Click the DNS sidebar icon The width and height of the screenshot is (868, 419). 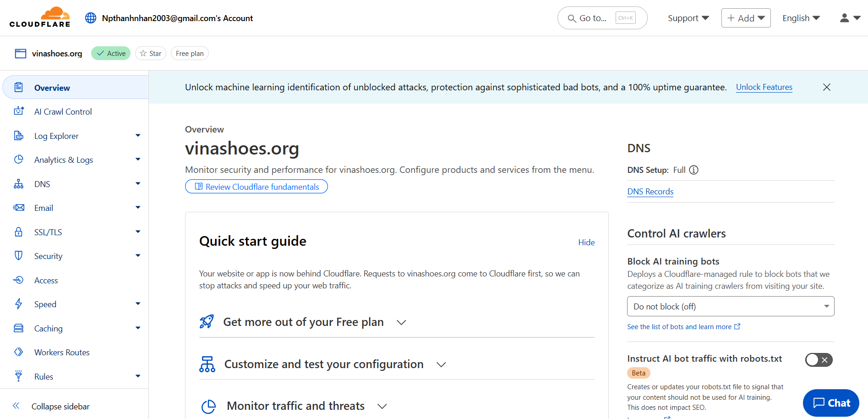(x=18, y=183)
